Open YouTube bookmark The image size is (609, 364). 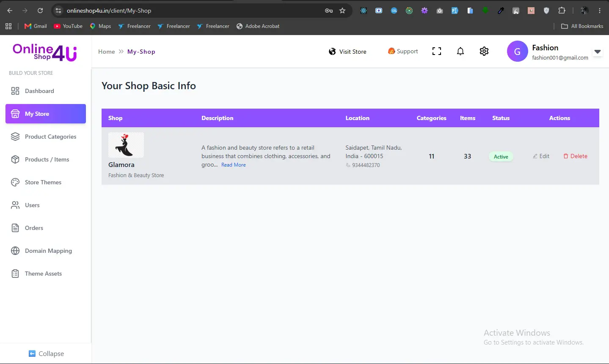(x=68, y=26)
